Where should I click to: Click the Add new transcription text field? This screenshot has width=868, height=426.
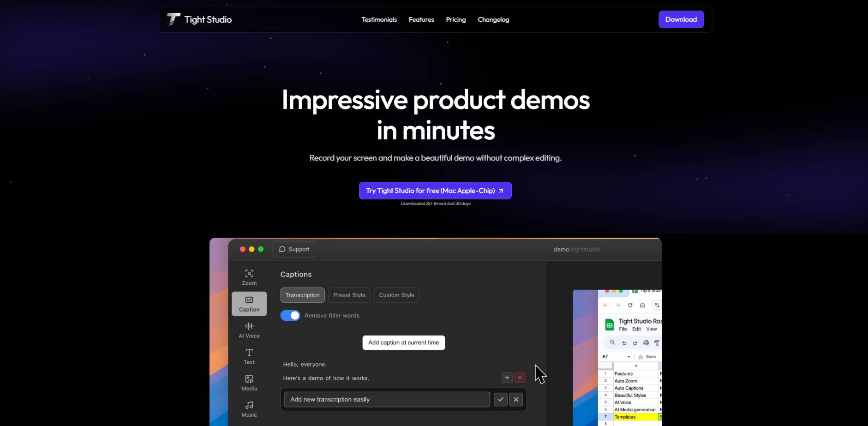[x=387, y=400]
